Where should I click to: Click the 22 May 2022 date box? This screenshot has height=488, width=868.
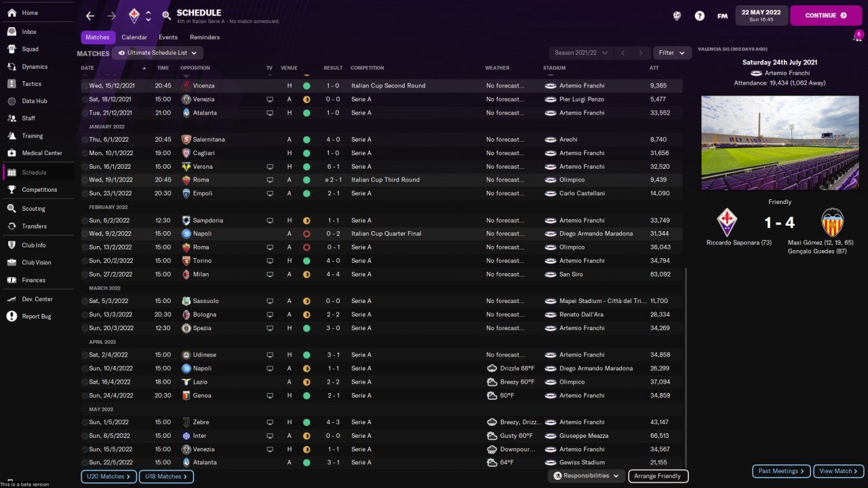(x=762, y=15)
